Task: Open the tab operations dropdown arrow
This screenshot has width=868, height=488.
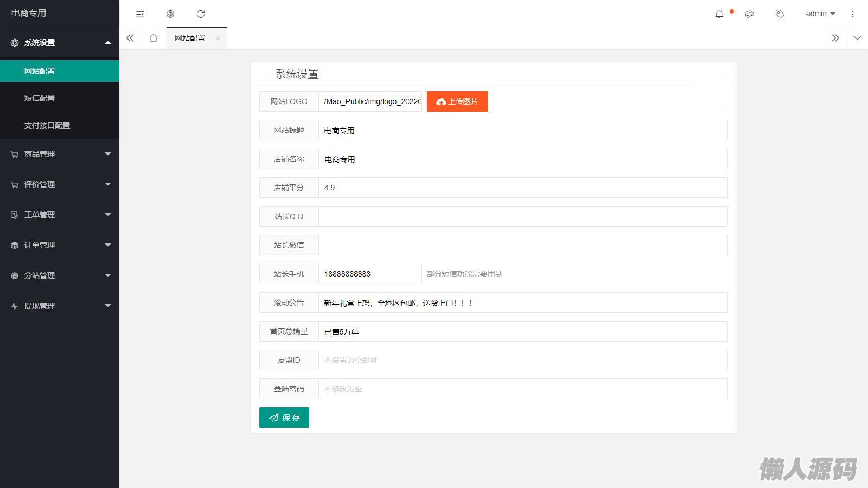Action: (x=857, y=38)
